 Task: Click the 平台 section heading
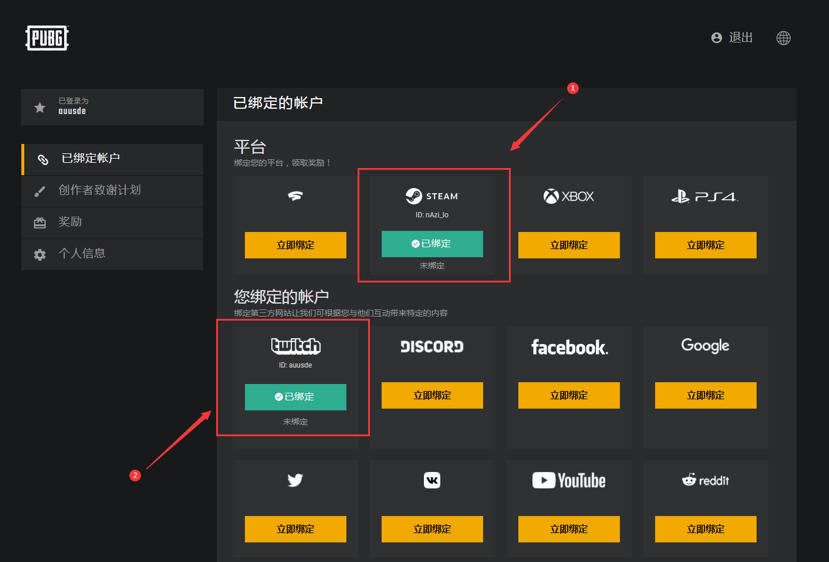tap(250, 146)
